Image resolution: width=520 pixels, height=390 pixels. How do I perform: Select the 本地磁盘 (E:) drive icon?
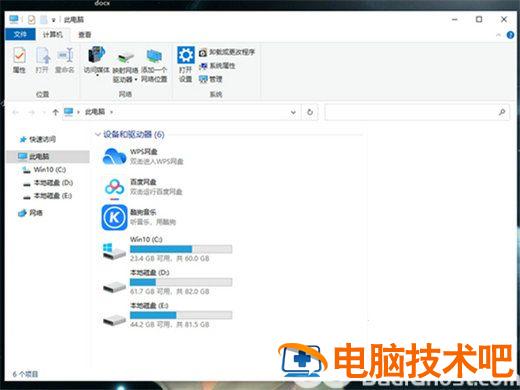tap(114, 320)
